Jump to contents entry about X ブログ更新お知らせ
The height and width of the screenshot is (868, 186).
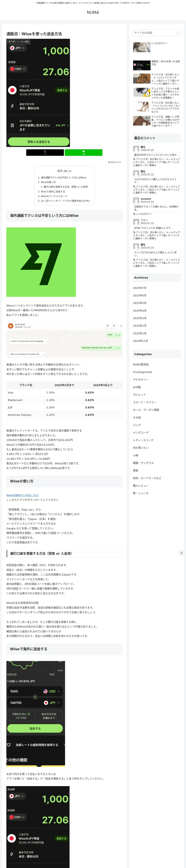(65, 201)
